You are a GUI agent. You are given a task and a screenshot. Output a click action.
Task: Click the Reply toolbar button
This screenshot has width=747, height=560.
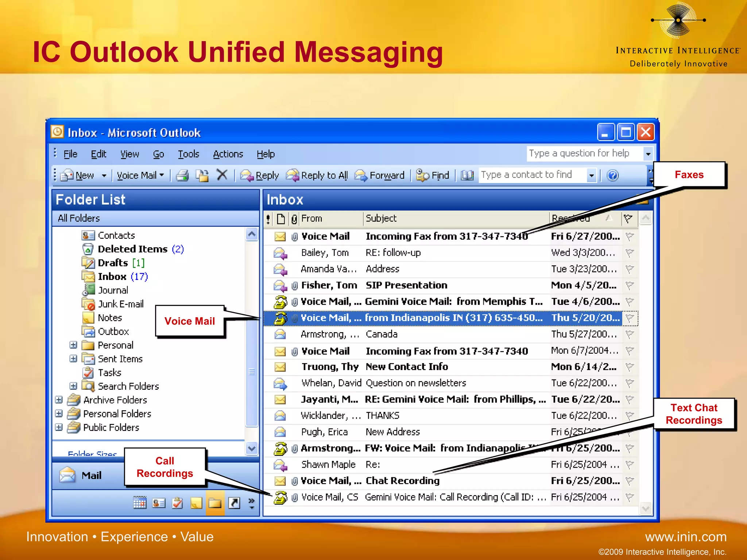click(259, 175)
